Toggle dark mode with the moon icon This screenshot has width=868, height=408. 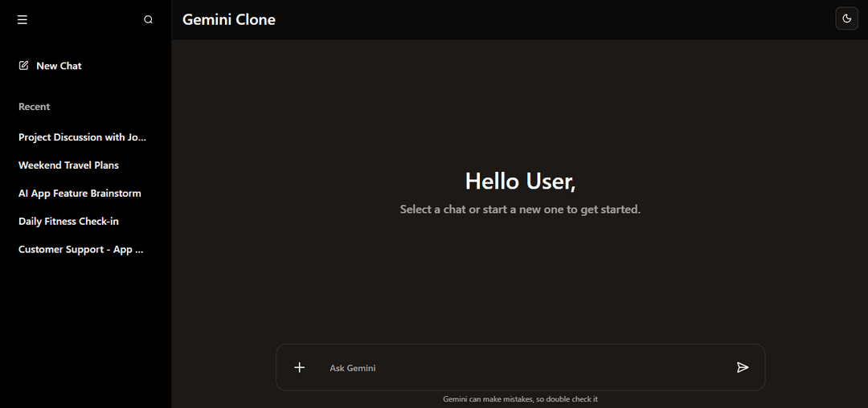pyautogui.click(x=846, y=18)
